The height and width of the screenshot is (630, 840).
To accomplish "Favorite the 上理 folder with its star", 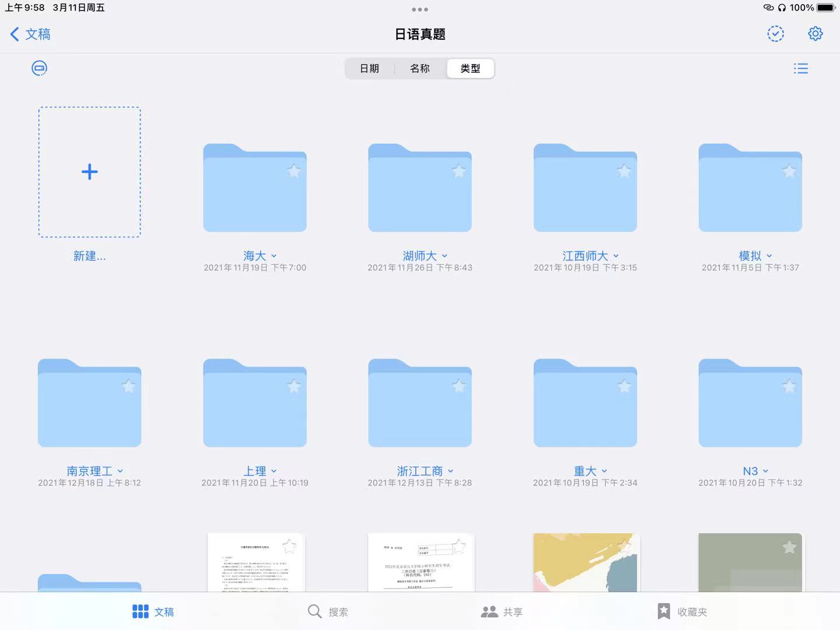I will pyautogui.click(x=294, y=386).
